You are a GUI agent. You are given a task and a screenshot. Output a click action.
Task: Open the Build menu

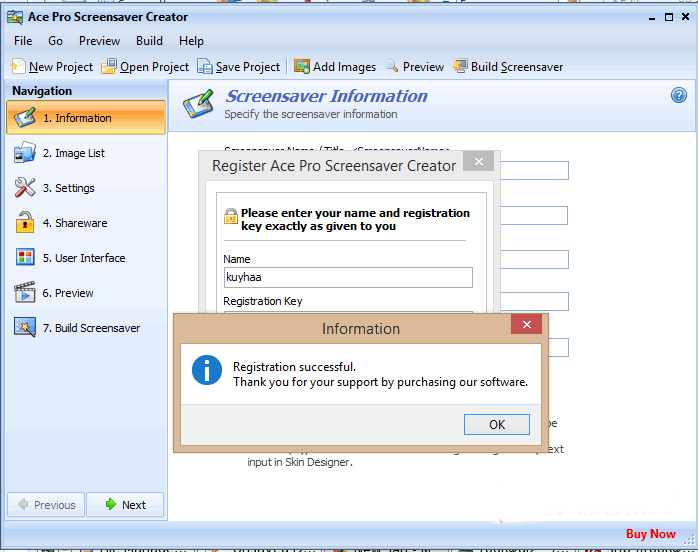(x=149, y=41)
